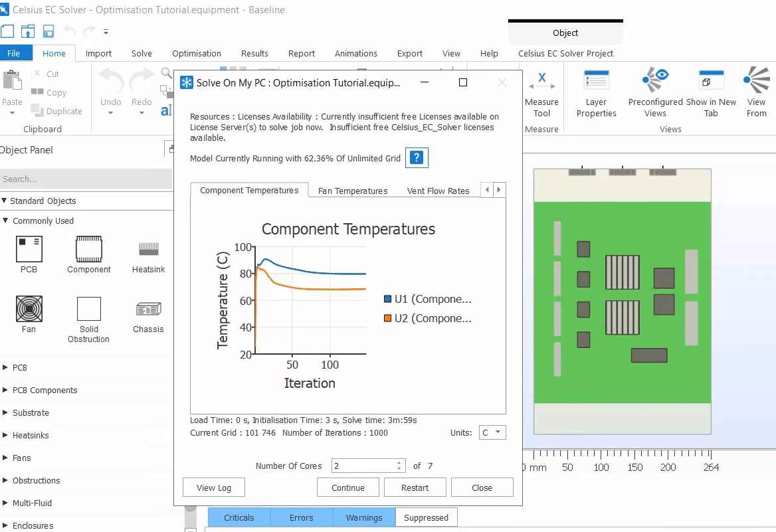Click the save quick-access icon
776x532 pixels.
(x=48, y=32)
